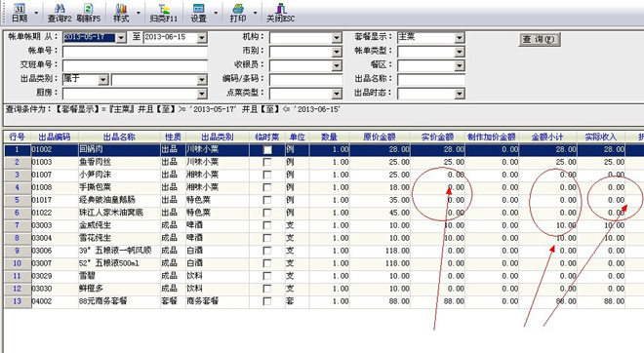Expand the arrow next to 日期
The width and height of the screenshot is (644, 353).
point(36,13)
